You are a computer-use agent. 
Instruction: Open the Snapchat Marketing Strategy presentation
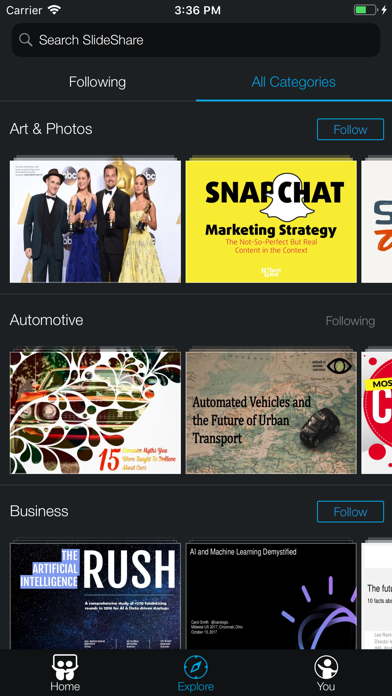[271, 221]
